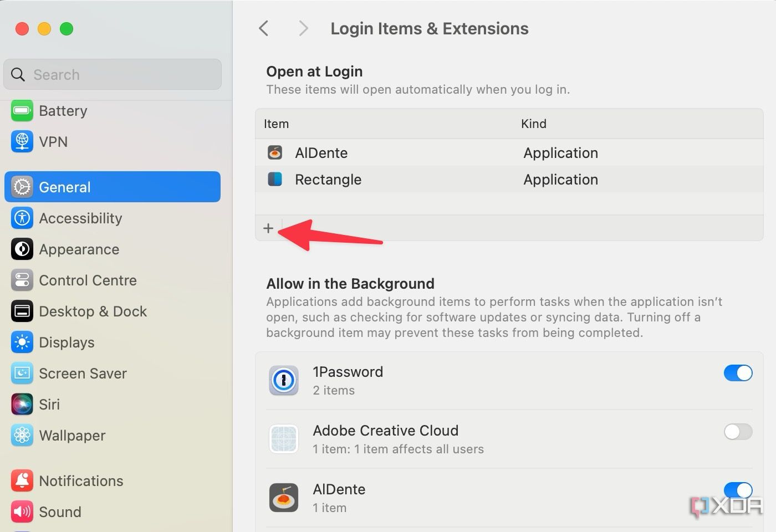Zoom the window with green button
This screenshot has height=532, width=776.
tap(67, 29)
